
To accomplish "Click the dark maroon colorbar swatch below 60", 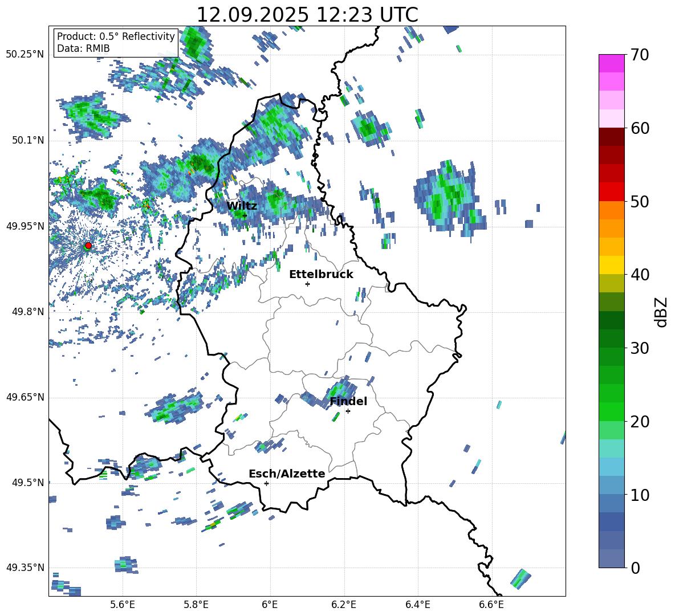I will tap(611, 137).
